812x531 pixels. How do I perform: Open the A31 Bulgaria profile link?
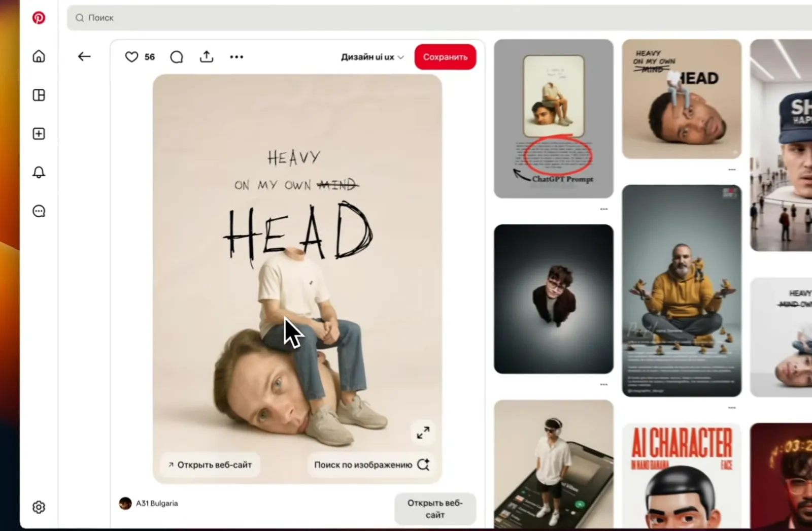pos(157,503)
